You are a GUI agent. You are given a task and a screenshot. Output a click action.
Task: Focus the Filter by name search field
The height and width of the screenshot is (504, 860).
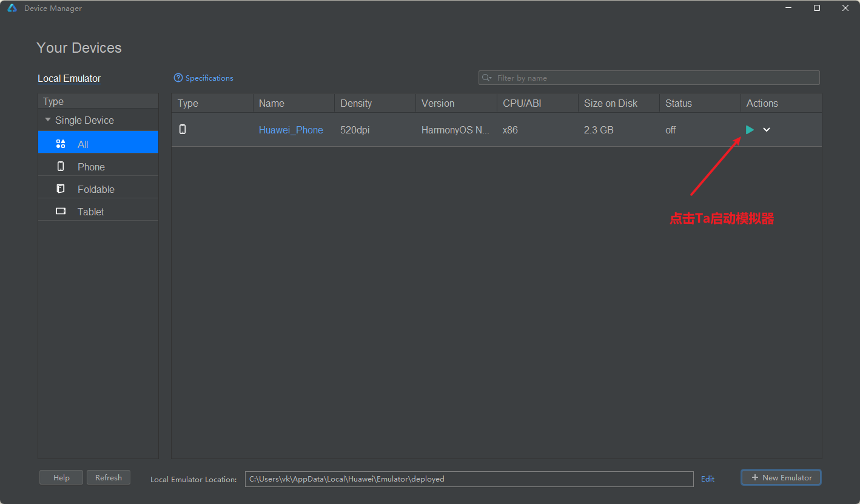tap(655, 78)
